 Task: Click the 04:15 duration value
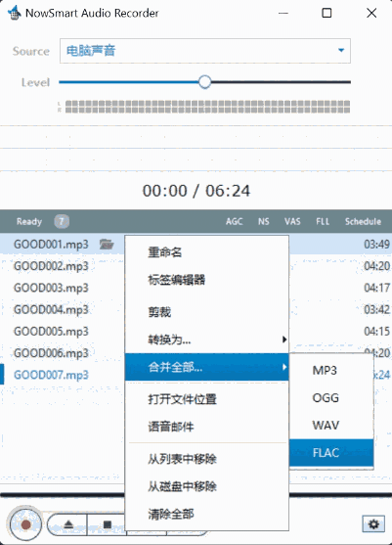[x=376, y=332]
